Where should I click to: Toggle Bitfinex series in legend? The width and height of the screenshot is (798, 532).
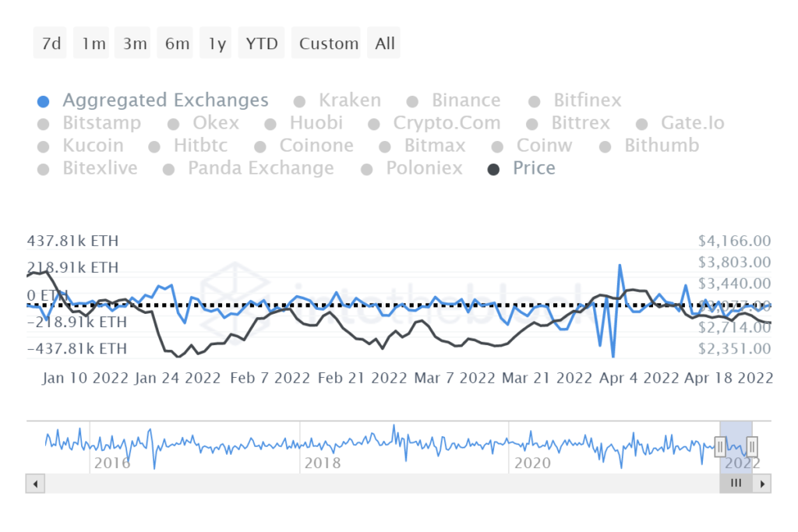click(x=575, y=100)
